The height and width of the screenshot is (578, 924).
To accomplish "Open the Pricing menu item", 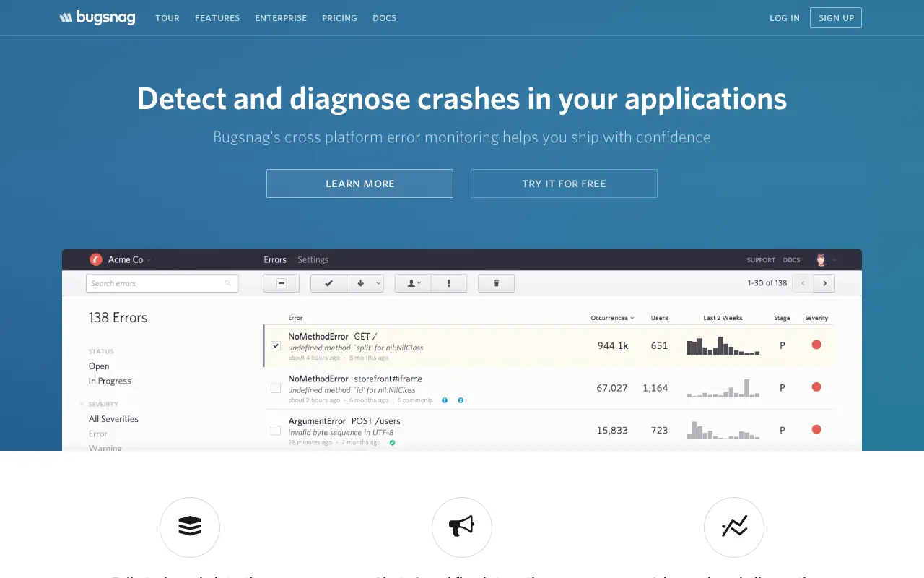I will pos(339,18).
